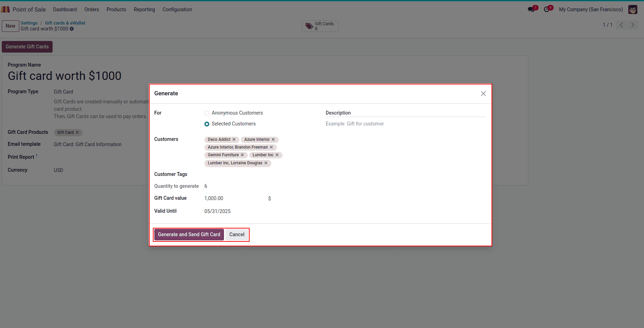Open the Configuration menu
This screenshot has width=644, height=328.
point(177,9)
